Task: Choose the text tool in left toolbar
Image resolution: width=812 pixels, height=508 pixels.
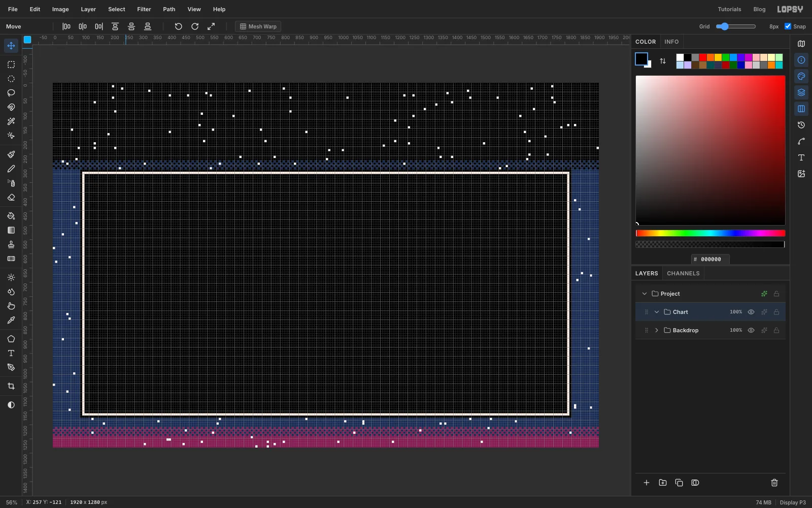Action: (x=11, y=353)
